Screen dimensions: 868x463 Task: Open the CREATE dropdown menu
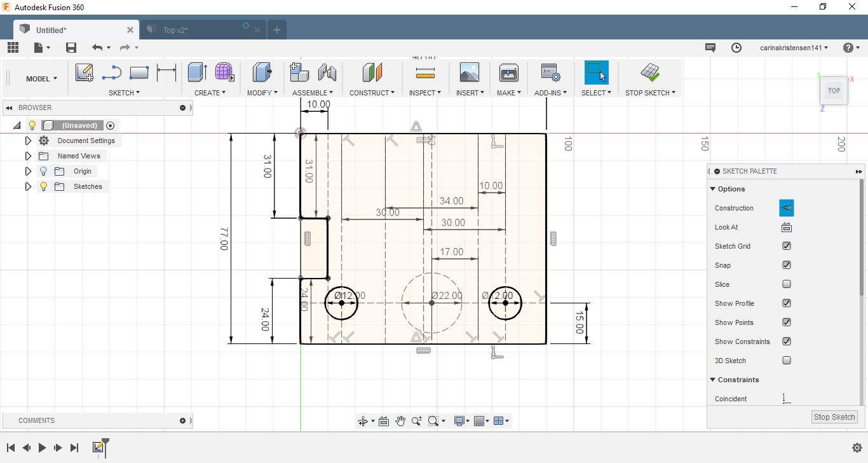click(x=210, y=93)
